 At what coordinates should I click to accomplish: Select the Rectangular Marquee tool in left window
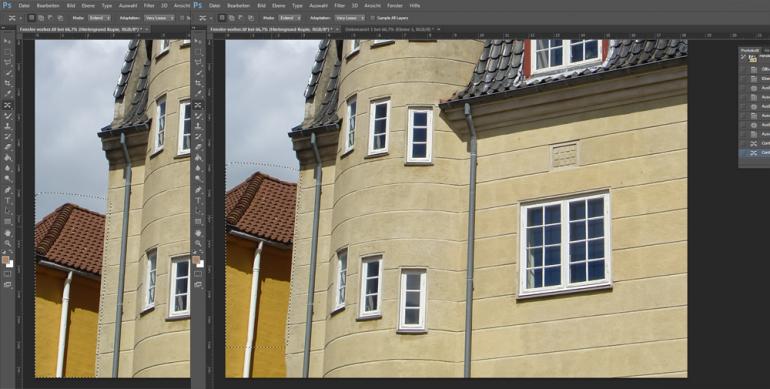point(8,52)
